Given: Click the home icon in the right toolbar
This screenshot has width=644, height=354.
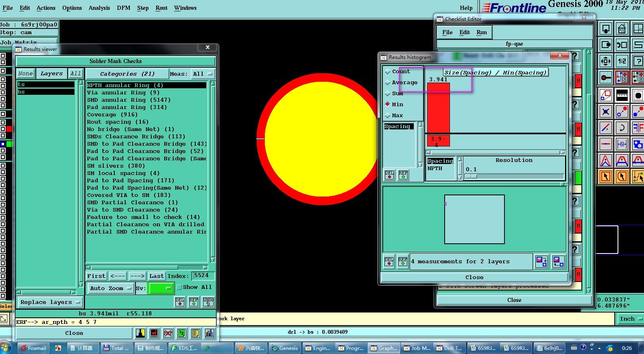Looking at the screenshot, I should click(622, 29).
